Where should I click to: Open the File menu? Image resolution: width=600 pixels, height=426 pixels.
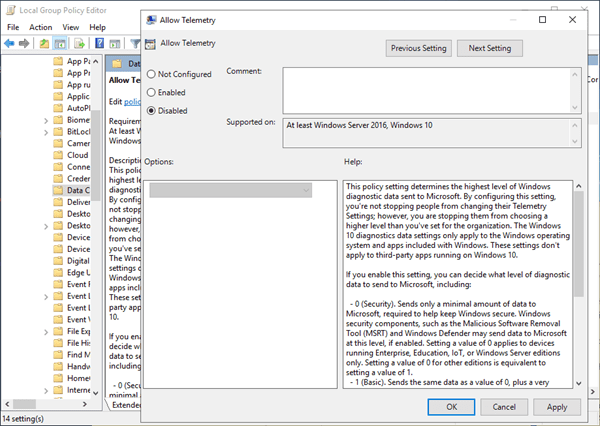[x=13, y=27]
